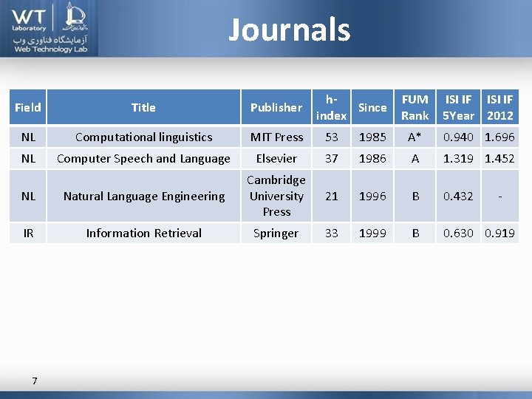Click h-index value 33

(x=331, y=233)
